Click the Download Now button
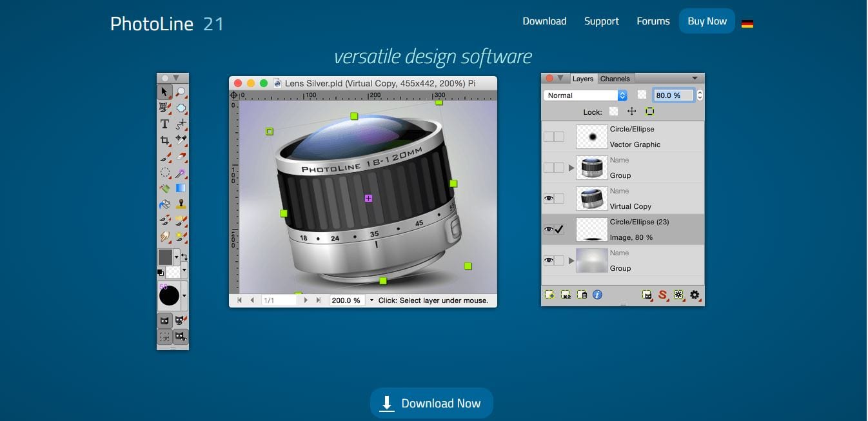The height and width of the screenshot is (421, 868). (x=431, y=404)
